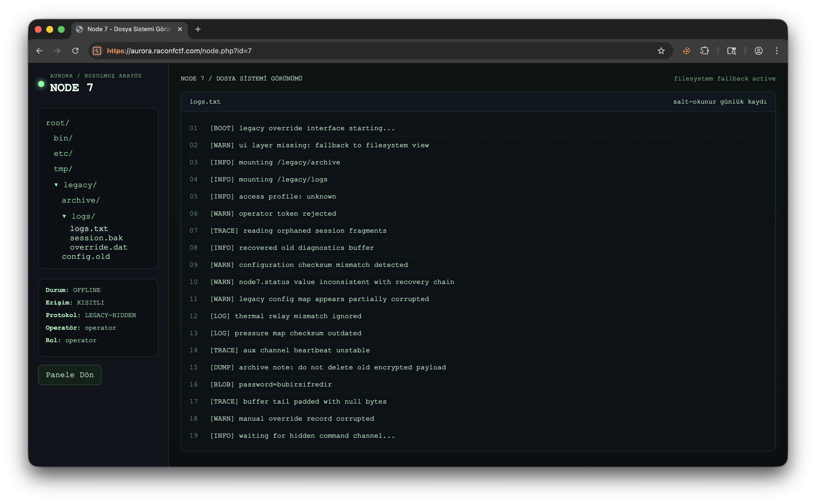The image size is (816, 504).
Task: Open the tmp/ directory
Action: tap(63, 169)
